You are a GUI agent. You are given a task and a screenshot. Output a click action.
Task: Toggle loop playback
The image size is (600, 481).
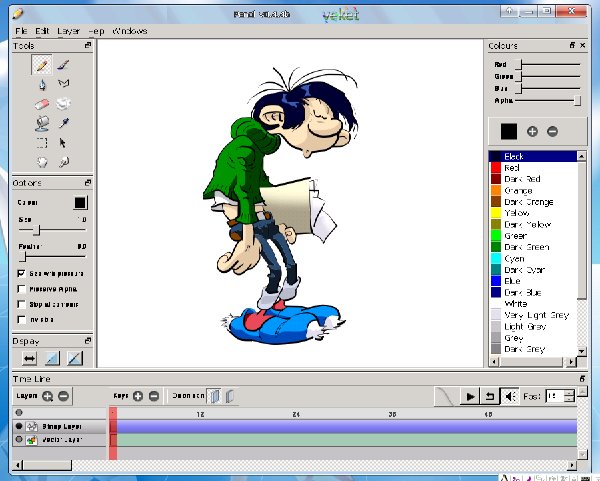490,396
